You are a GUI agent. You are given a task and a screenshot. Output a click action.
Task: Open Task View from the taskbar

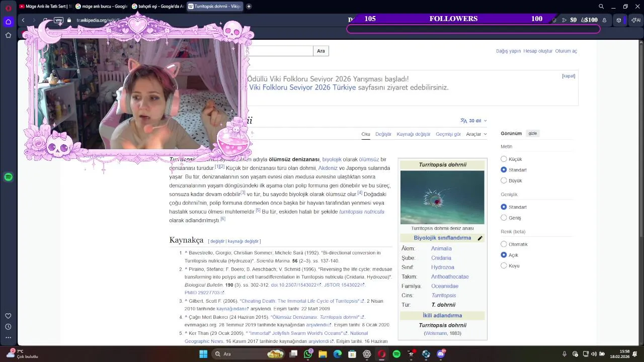coord(293,354)
